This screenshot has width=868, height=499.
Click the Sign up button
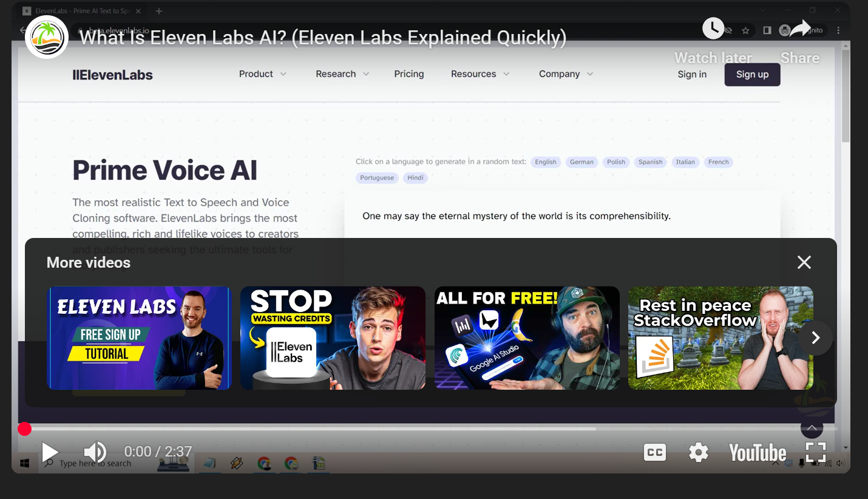[x=752, y=75]
